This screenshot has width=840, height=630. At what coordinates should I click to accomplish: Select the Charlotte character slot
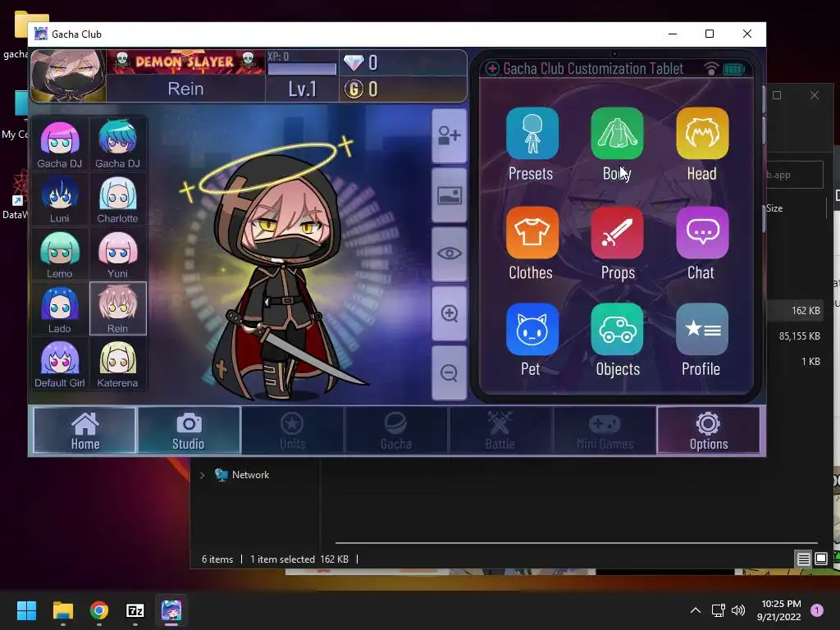point(117,199)
